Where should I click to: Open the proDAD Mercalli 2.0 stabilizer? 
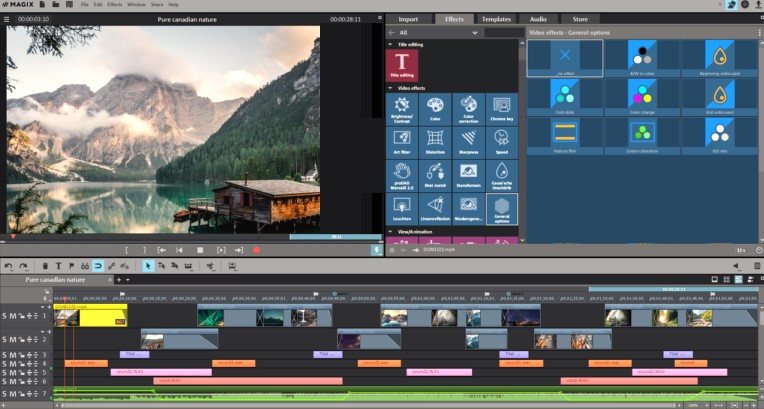(x=402, y=176)
